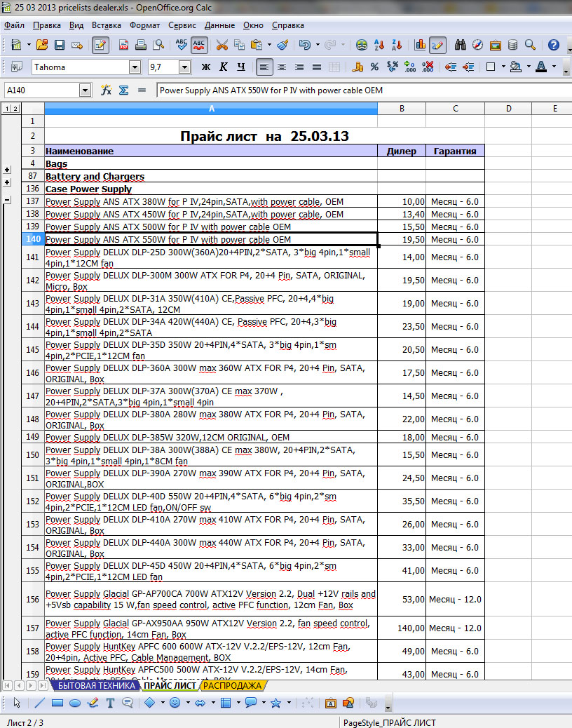572x728 pixels.
Task: Select column B header
Action: coord(402,109)
